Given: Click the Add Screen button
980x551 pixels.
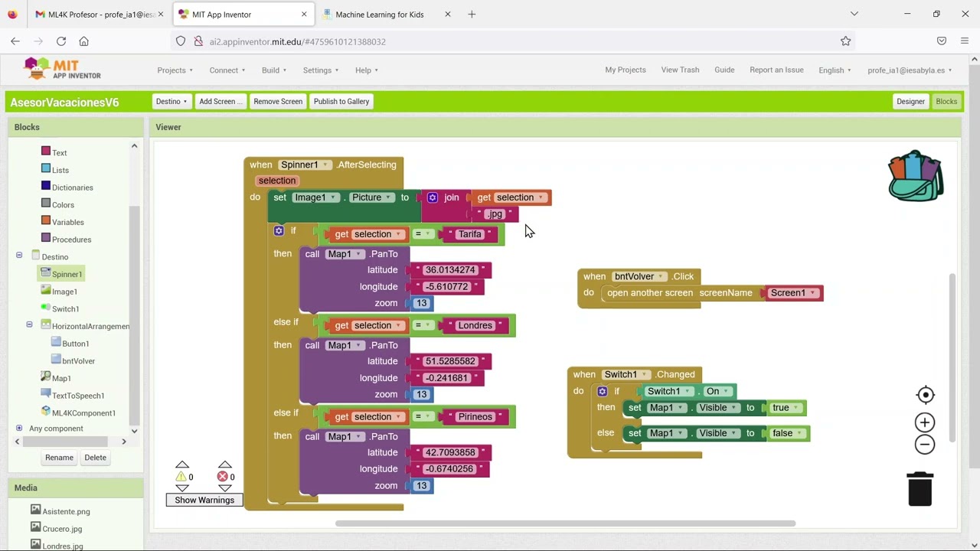Looking at the screenshot, I should tap(220, 101).
